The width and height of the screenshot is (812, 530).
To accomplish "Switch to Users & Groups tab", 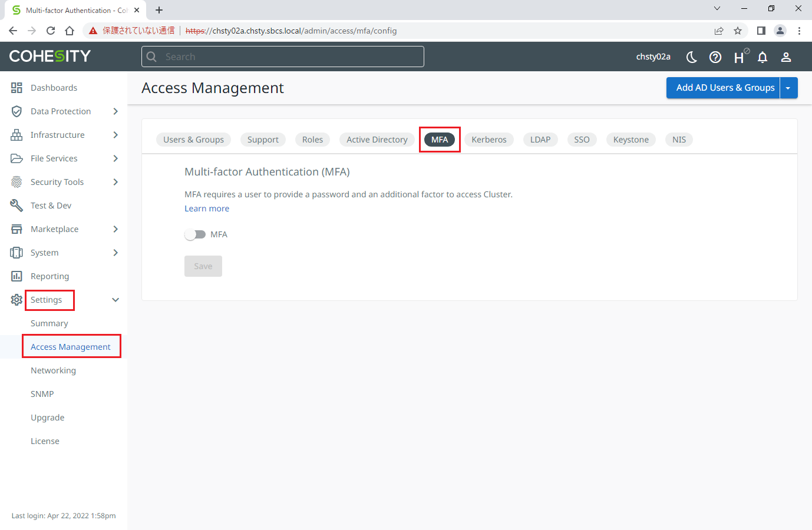I will (x=193, y=140).
